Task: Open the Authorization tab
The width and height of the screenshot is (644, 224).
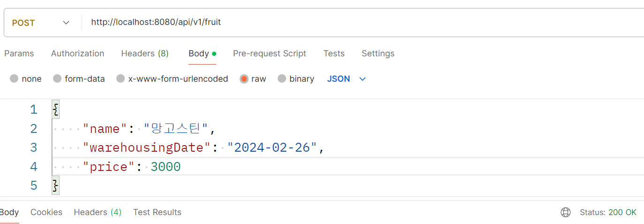Action: [77, 54]
